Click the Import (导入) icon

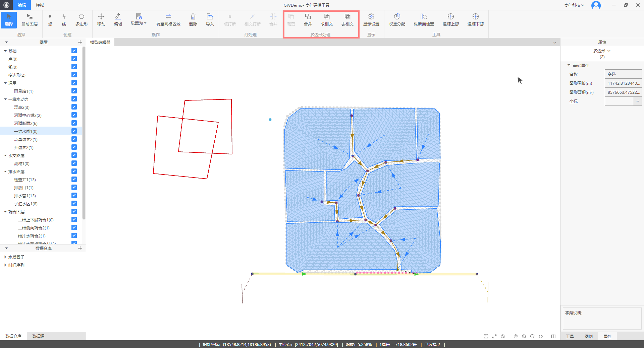210,19
